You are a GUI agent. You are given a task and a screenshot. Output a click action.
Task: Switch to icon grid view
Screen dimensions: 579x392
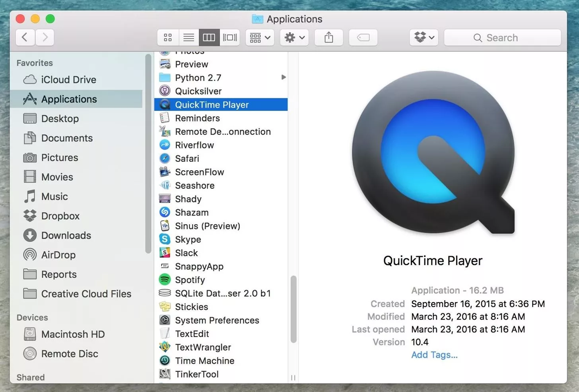click(x=167, y=37)
